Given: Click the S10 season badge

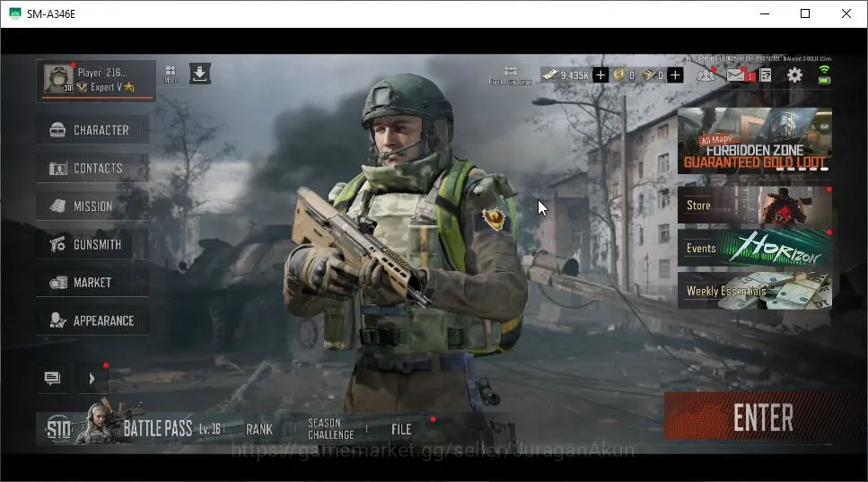Looking at the screenshot, I should tap(58, 429).
